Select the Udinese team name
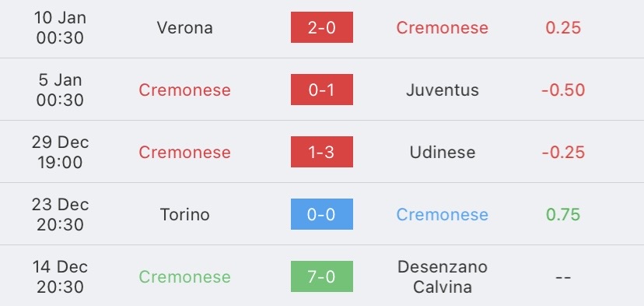 pos(443,152)
